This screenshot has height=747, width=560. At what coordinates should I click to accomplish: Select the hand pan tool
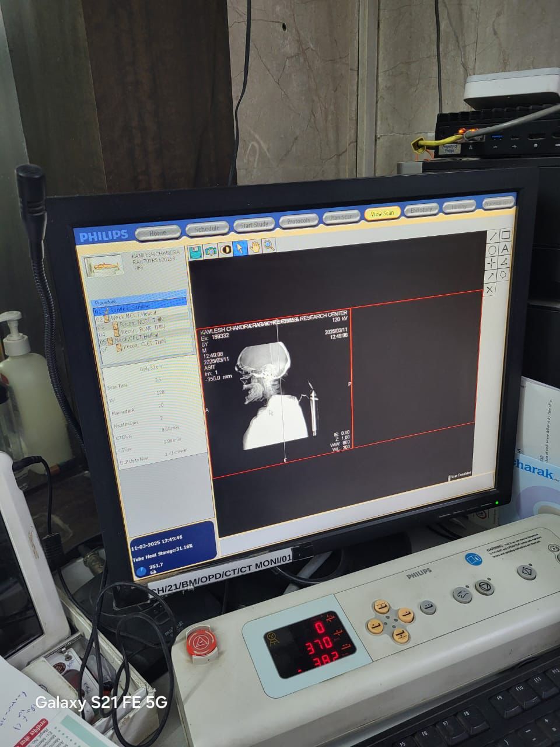coord(254,246)
